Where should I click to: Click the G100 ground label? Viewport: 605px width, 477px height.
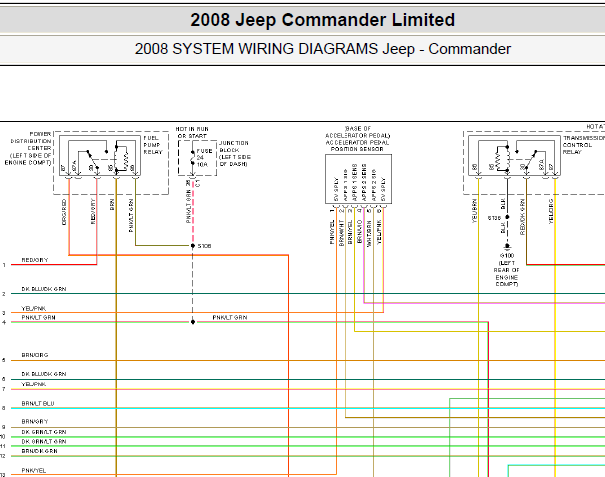pos(507,255)
